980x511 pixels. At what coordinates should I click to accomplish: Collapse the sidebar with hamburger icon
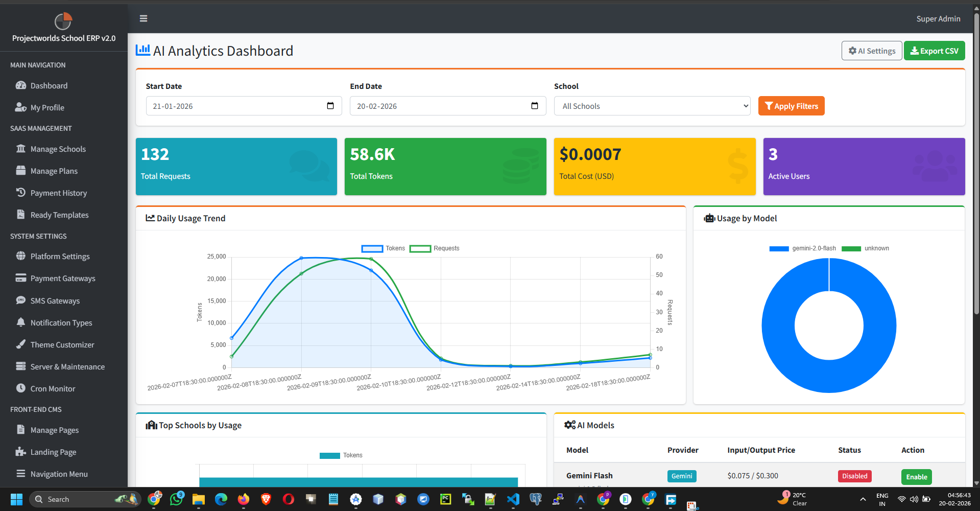point(143,18)
